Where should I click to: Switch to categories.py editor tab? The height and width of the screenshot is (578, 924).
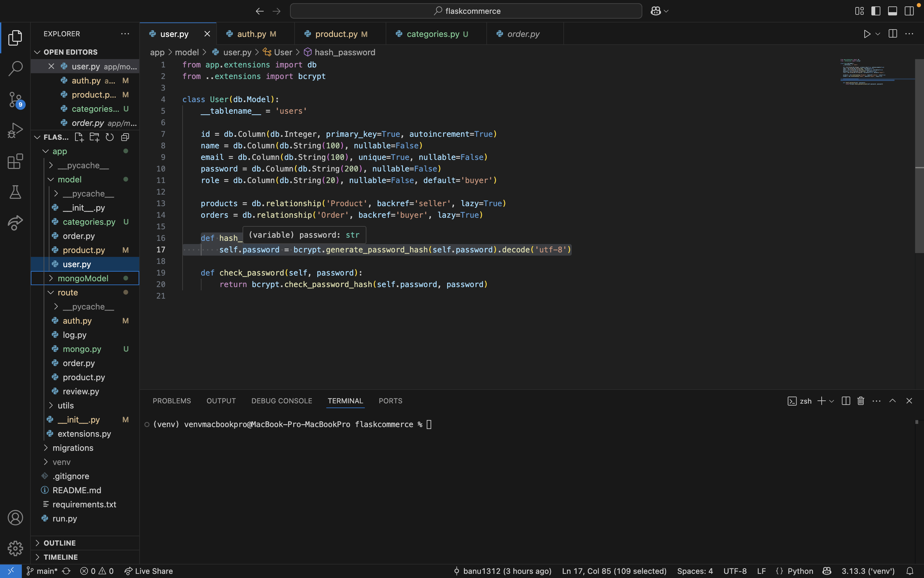click(x=436, y=34)
